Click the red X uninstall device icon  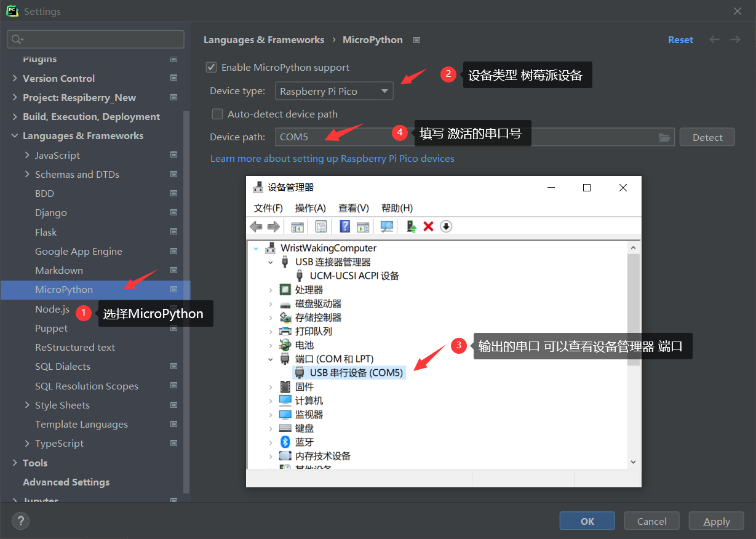pos(428,226)
